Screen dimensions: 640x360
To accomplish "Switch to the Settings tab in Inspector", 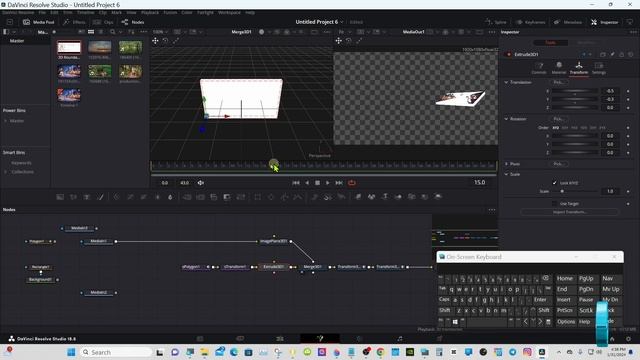I will [x=599, y=68].
